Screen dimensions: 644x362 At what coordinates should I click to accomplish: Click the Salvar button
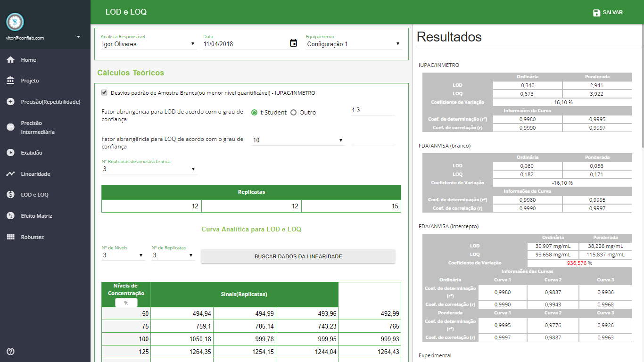[x=608, y=13]
